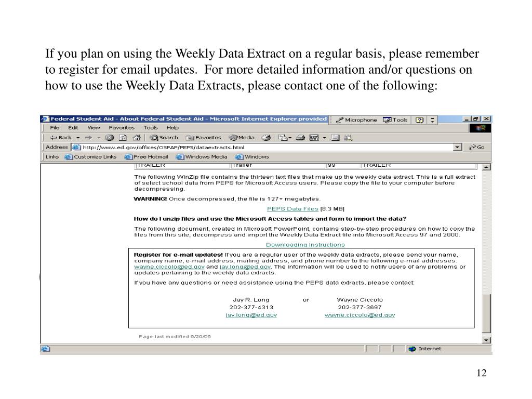Click the vertical scrollbar thumb

(486, 314)
